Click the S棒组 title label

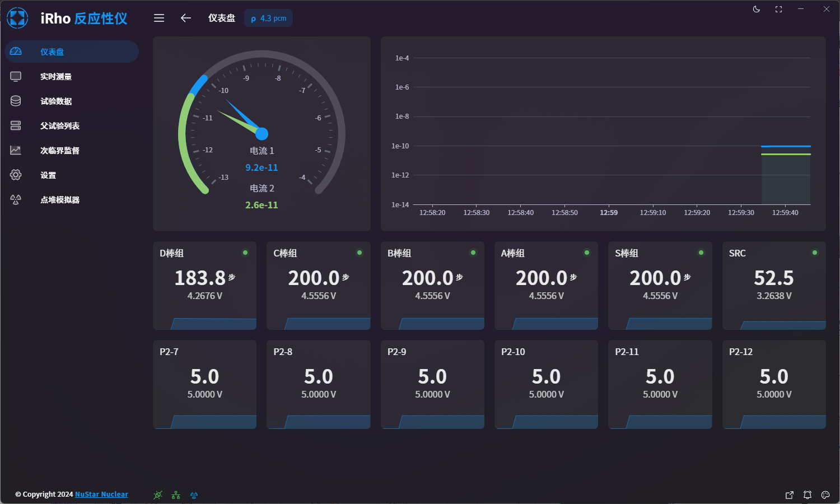tap(627, 253)
